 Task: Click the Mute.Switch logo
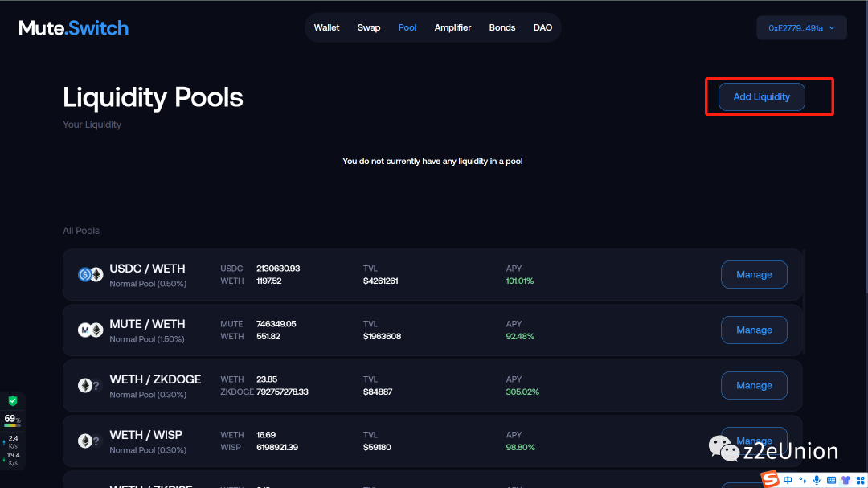click(x=74, y=28)
